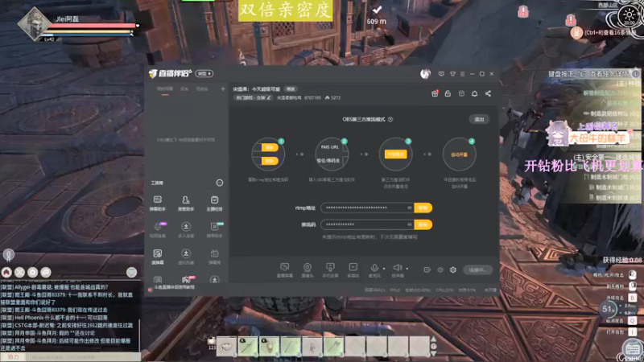Open the 主播任务 tool
Screen dimensions: 644x362
214,204
